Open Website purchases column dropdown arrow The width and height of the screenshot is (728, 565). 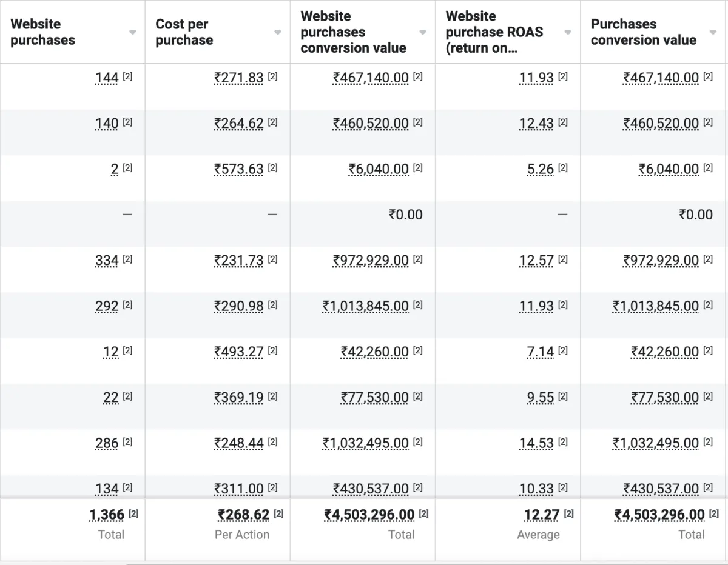132,33
